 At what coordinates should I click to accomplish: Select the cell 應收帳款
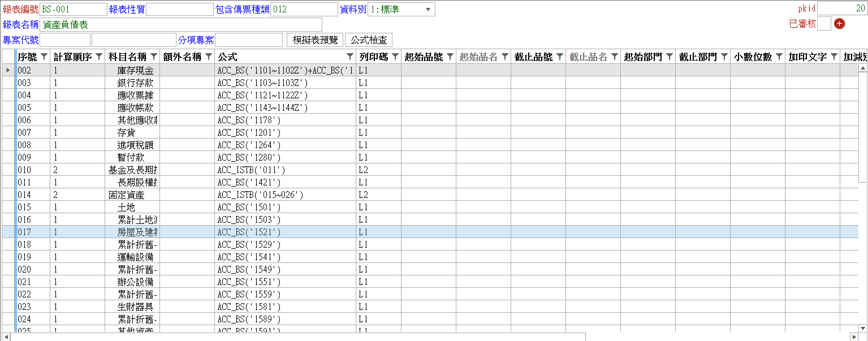(x=133, y=107)
